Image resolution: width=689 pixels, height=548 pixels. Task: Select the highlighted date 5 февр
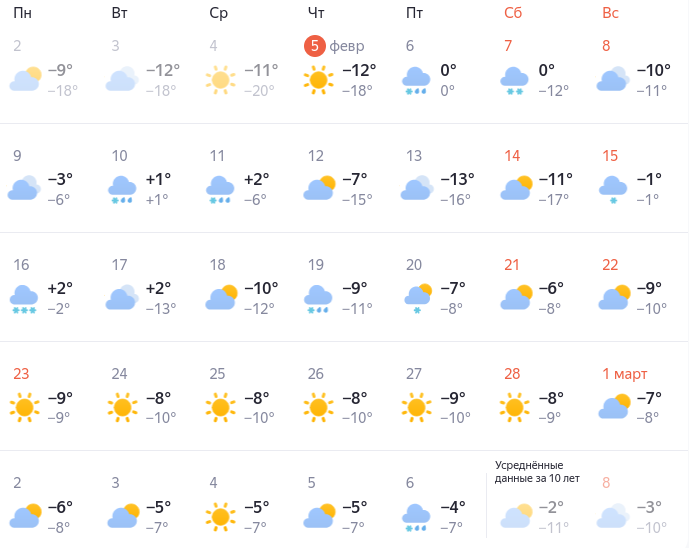pyautogui.click(x=334, y=46)
